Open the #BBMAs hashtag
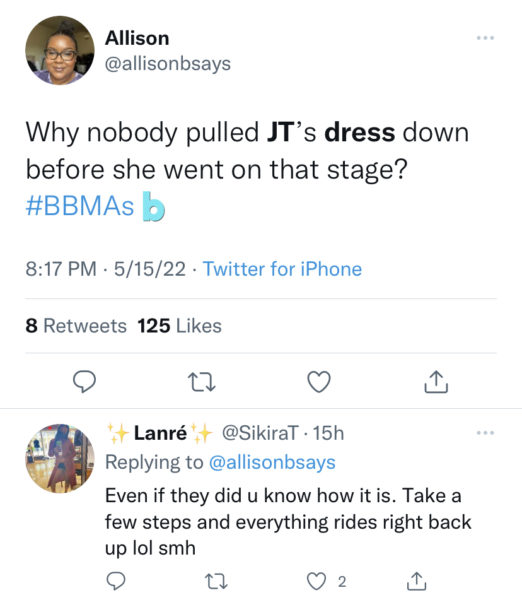Viewport: 522px width, 600px height. [x=80, y=206]
